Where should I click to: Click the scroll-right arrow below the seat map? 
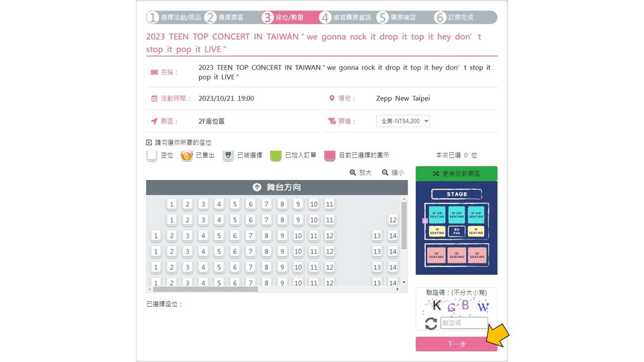click(x=397, y=289)
